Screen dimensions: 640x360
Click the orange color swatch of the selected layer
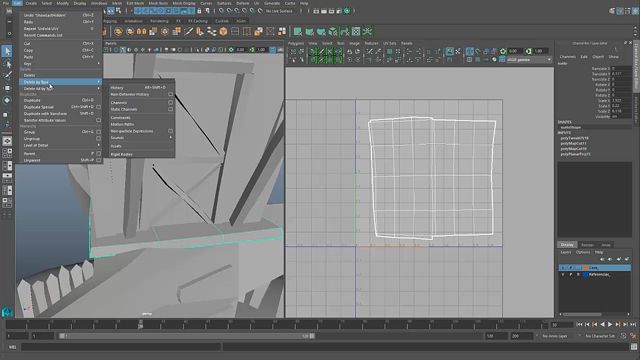[x=586, y=268]
